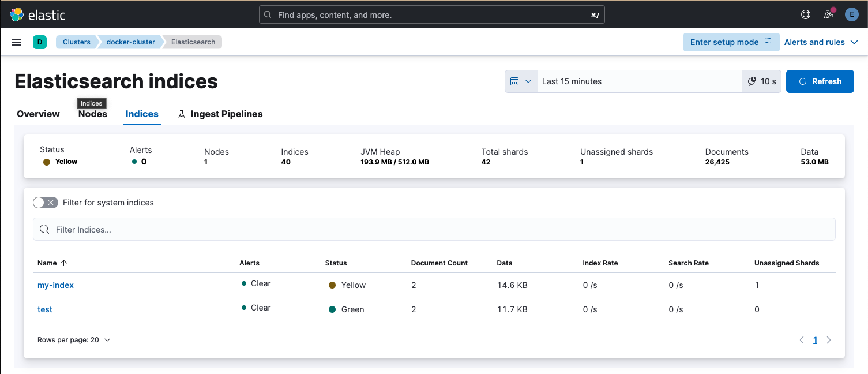Viewport: 868px width, 374px height.
Task: Switch to the Overview tab
Action: pos(38,114)
